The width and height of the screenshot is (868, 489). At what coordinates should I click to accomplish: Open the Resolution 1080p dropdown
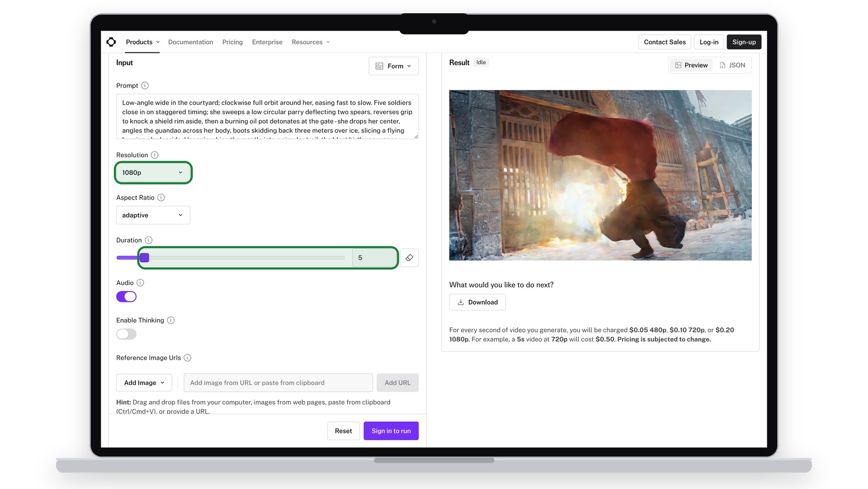[x=153, y=173]
